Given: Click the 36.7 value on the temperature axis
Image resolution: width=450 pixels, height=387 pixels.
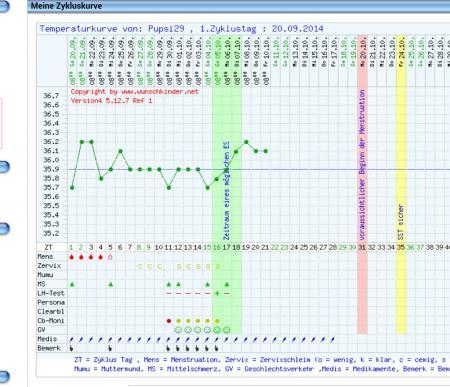Looking at the screenshot, I should tap(51, 96).
